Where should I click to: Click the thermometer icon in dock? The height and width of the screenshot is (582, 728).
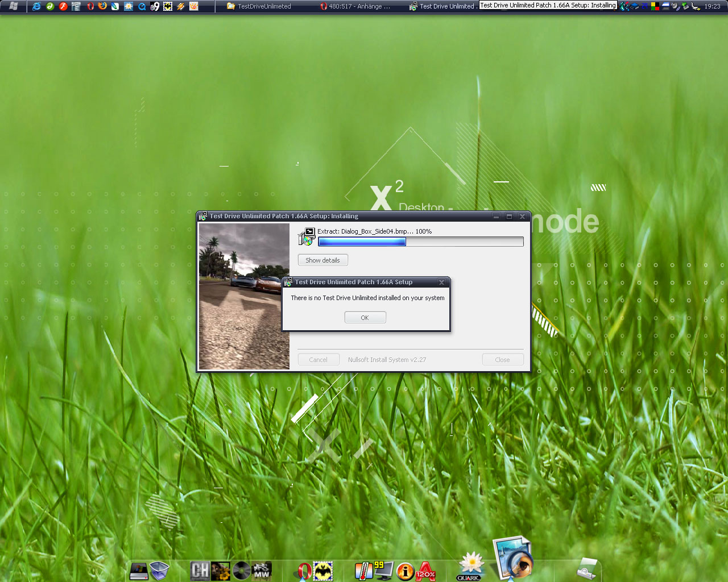(363, 571)
